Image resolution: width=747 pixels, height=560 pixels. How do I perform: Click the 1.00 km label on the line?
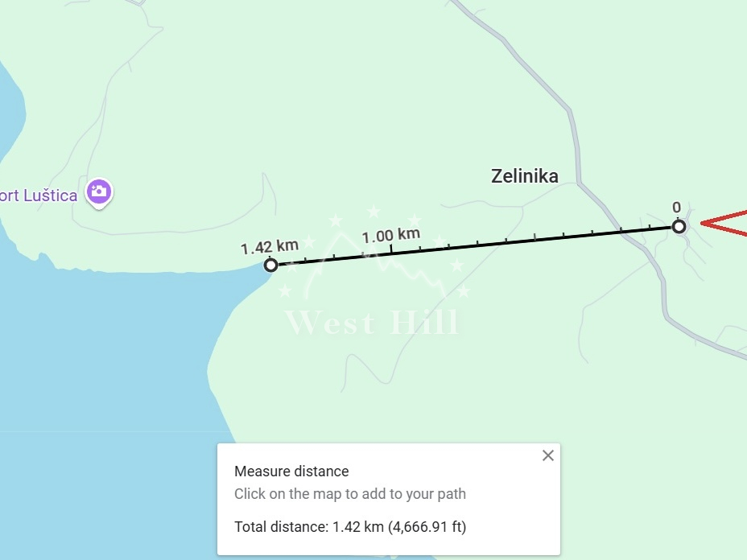click(390, 236)
